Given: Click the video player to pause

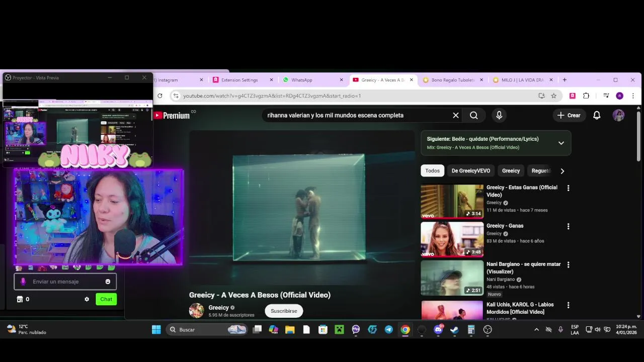Looking at the screenshot, I should click(302, 208).
